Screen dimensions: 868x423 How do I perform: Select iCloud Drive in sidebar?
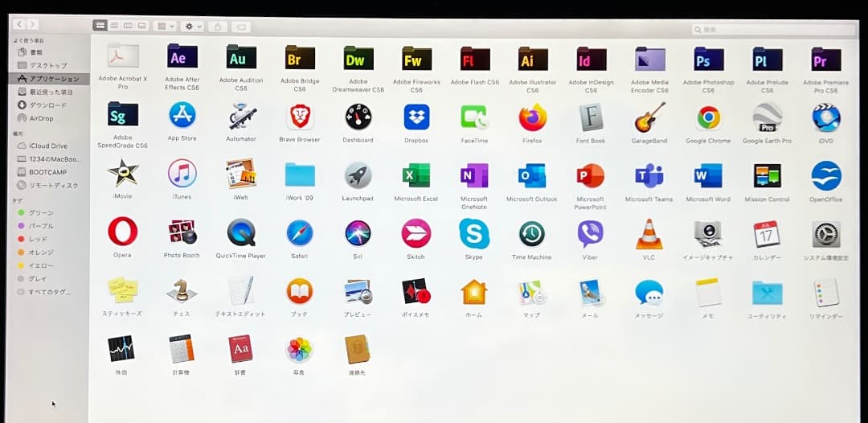point(48,146)
